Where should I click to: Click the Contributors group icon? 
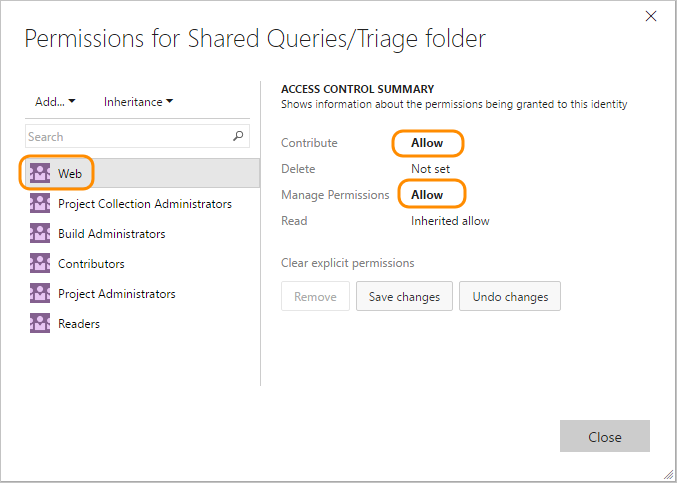(40, 263)
